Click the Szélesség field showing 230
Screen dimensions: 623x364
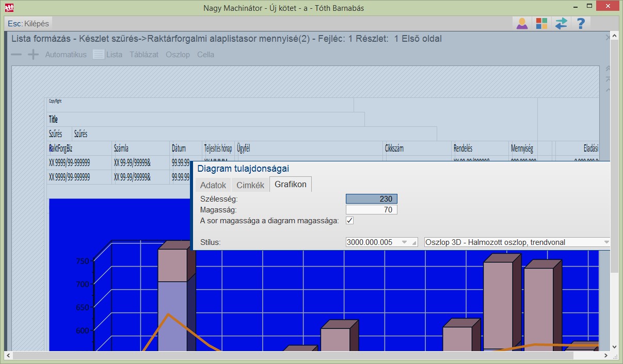click(x=372, y=199)
